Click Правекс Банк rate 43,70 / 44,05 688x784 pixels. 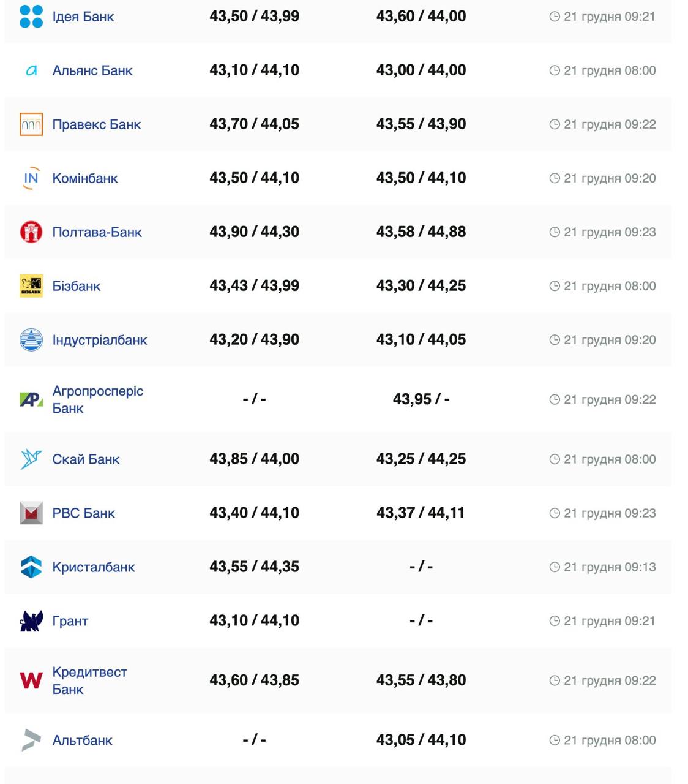pos(254,124)
